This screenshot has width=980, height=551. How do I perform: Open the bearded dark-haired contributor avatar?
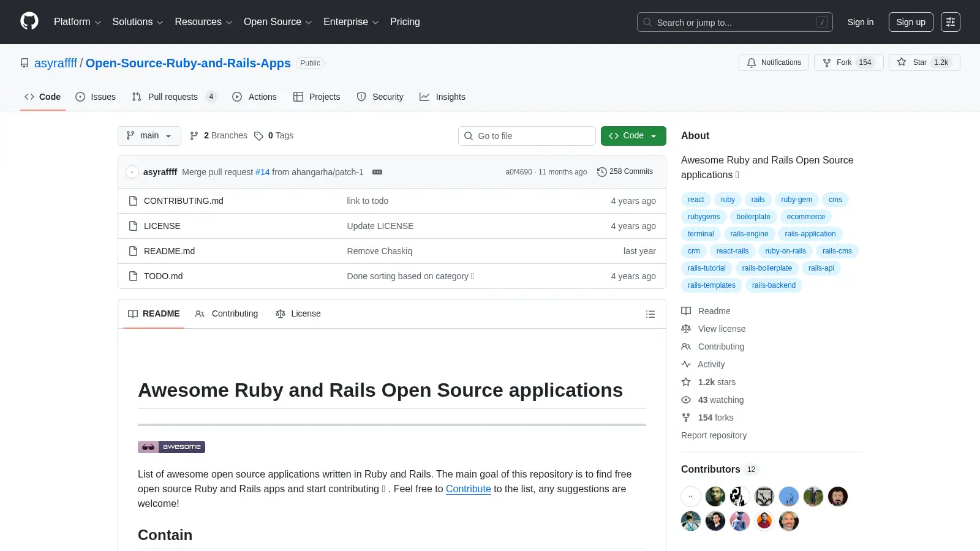[838, 497]
